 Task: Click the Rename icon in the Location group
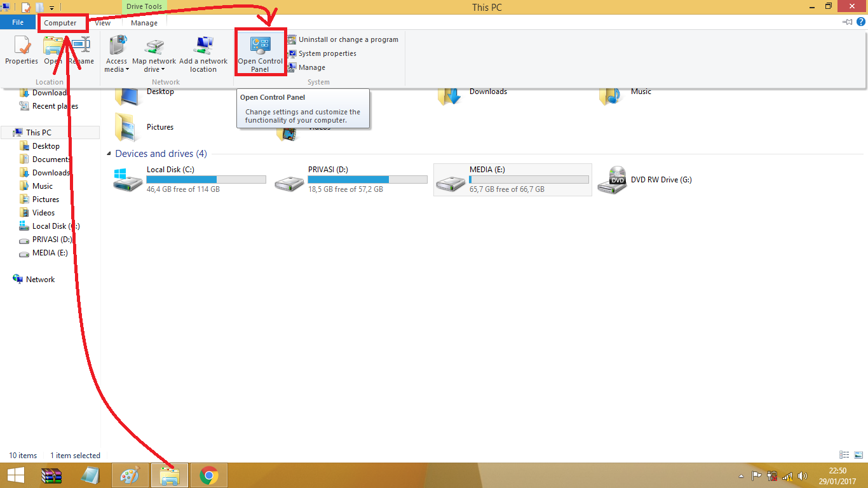pos(80,51)
